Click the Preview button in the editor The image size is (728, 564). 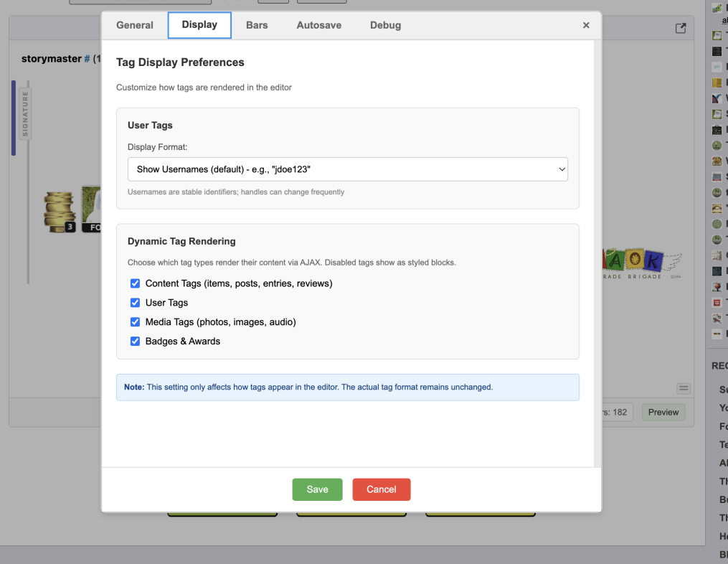coord(663,412)
